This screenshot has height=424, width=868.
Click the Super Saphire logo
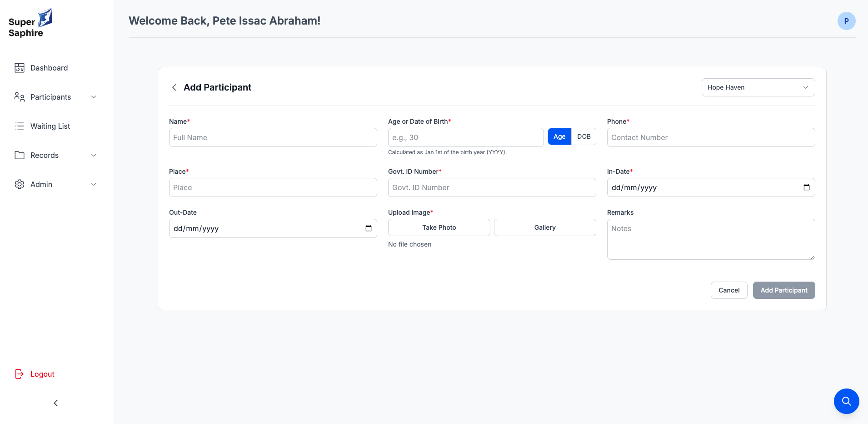[30, 23]
